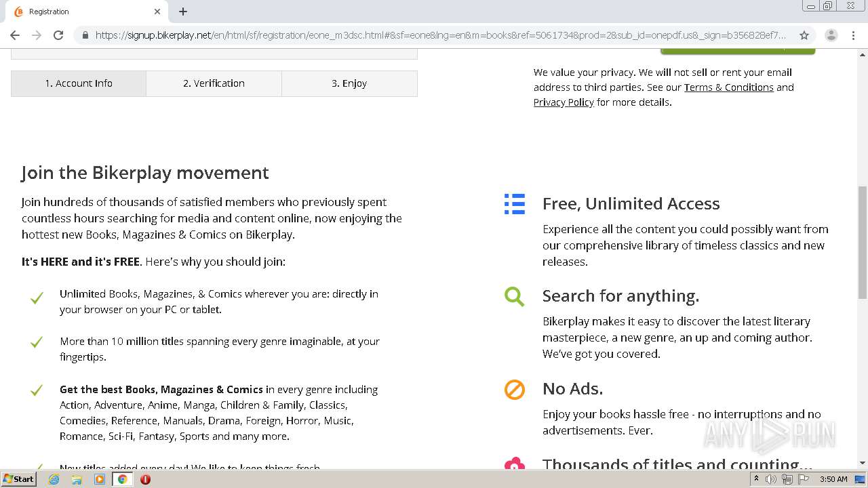Open the Chrome three-dot menu

(853, 35)
